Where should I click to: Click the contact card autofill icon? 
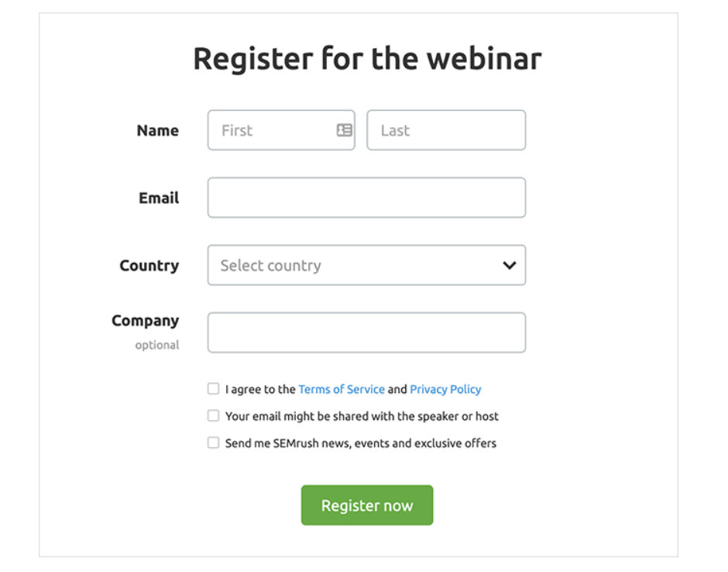[345, 130]
